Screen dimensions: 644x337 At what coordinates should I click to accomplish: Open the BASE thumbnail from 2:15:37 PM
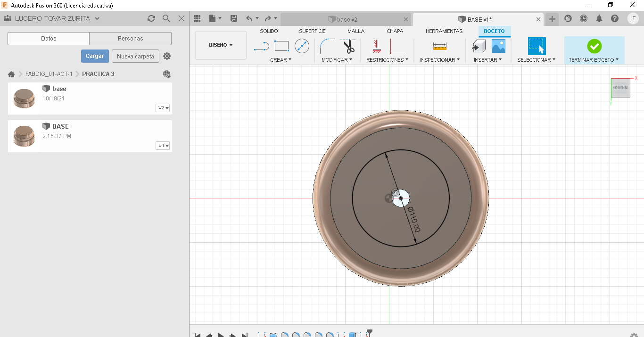24,136
